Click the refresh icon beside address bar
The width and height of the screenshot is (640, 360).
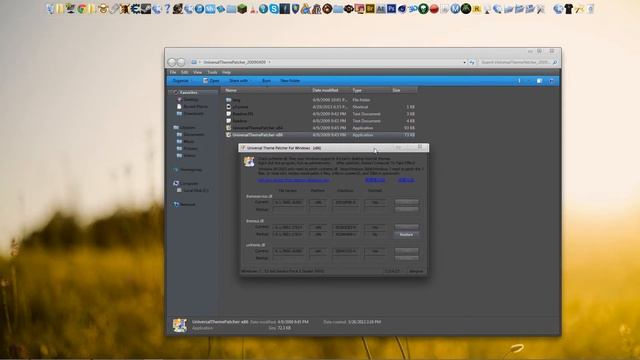pos(472,62)
